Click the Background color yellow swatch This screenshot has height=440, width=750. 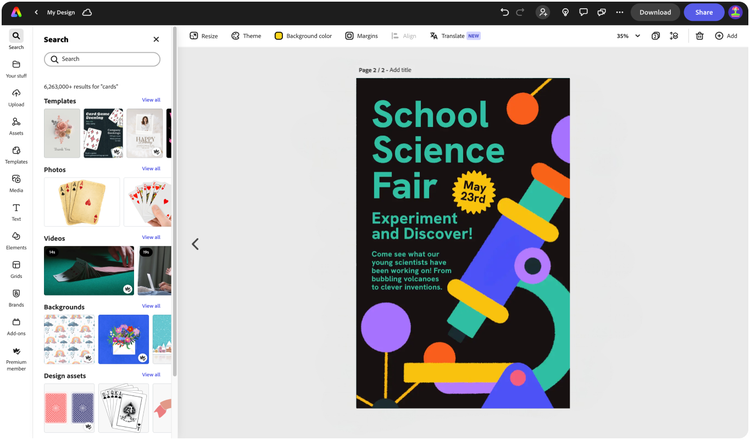[x=278, y=36]
